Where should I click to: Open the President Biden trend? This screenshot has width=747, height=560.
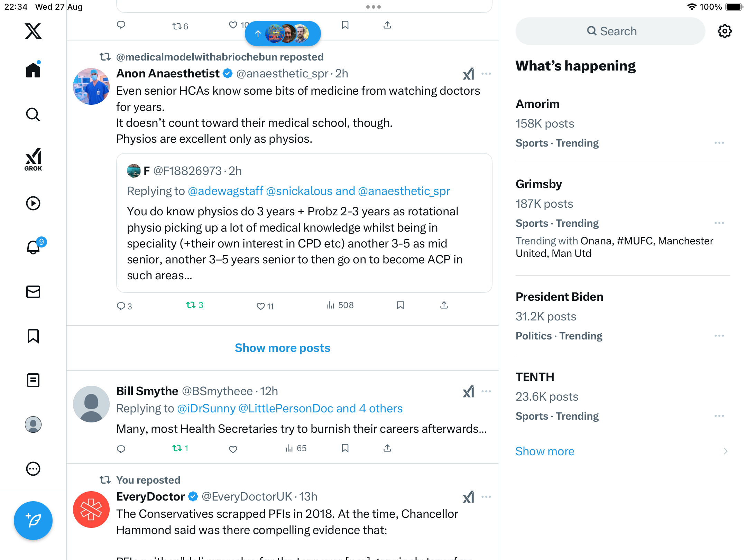tap(559, 297)
